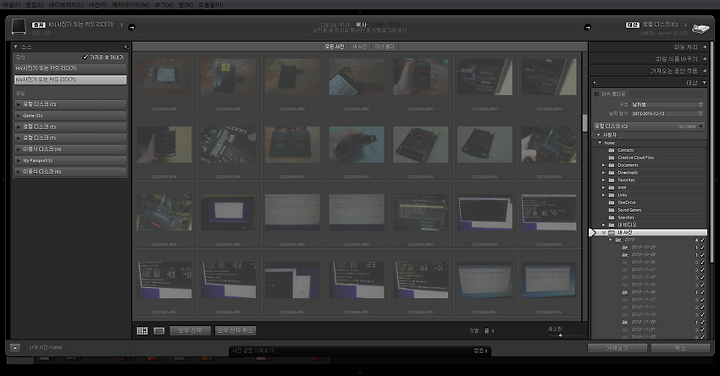The height and width of the screenshot is (376, 720).
Task: Click the Searches folder icon
Action: (611, 217)
